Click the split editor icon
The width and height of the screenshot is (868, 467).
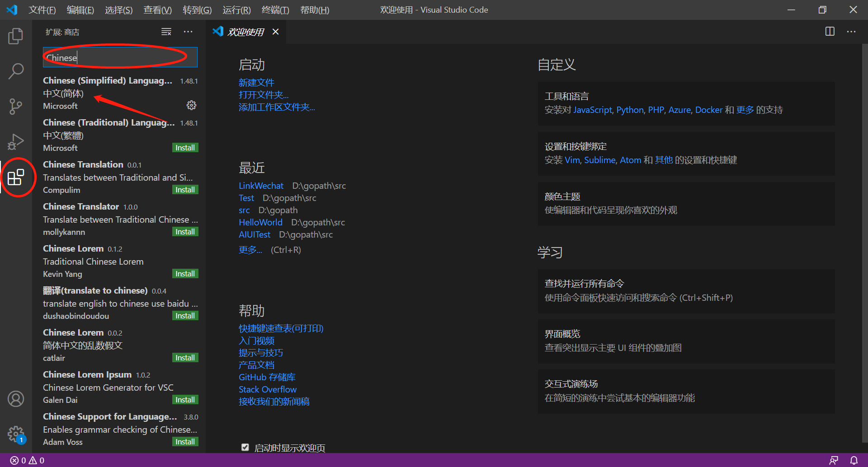(x=830, y=32)
